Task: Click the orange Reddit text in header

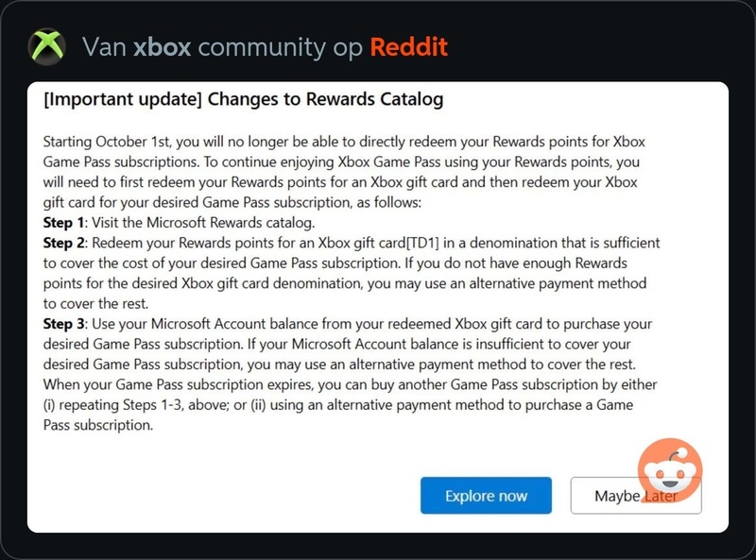Action: click(408, 47)
